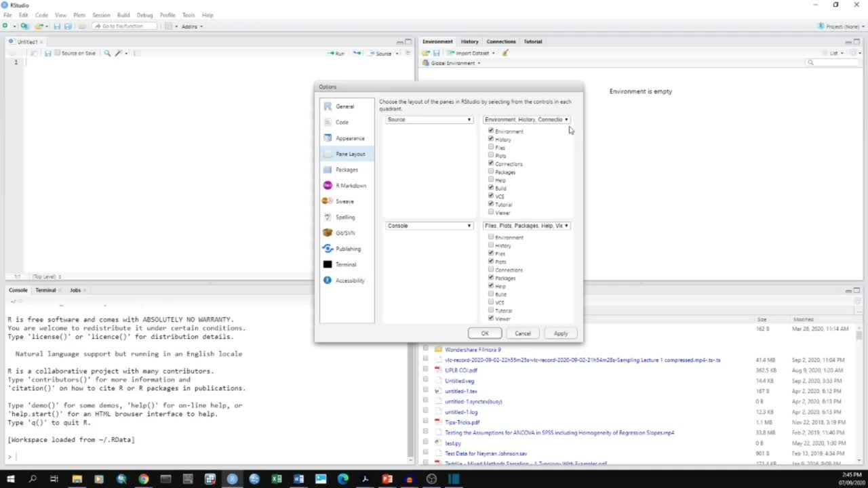Open Google Chrome from the taskbar
868x488 pixels.
(144, 479)
